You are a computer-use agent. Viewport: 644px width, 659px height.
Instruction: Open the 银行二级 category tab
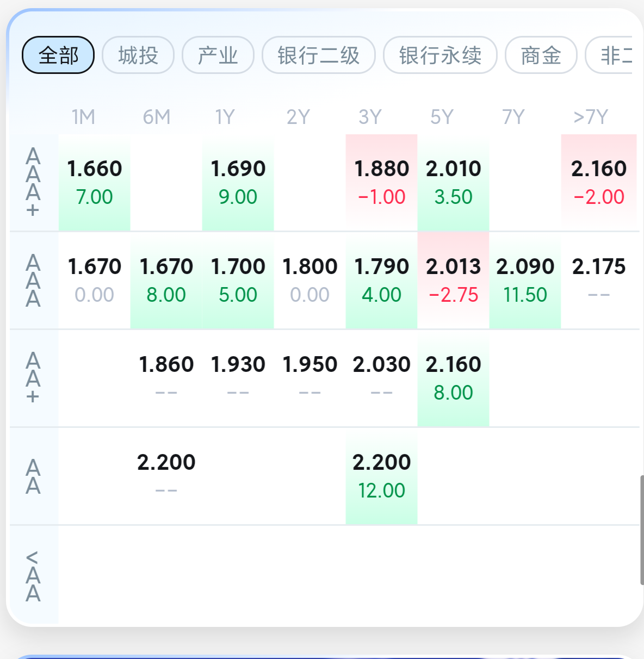point(319,55)
